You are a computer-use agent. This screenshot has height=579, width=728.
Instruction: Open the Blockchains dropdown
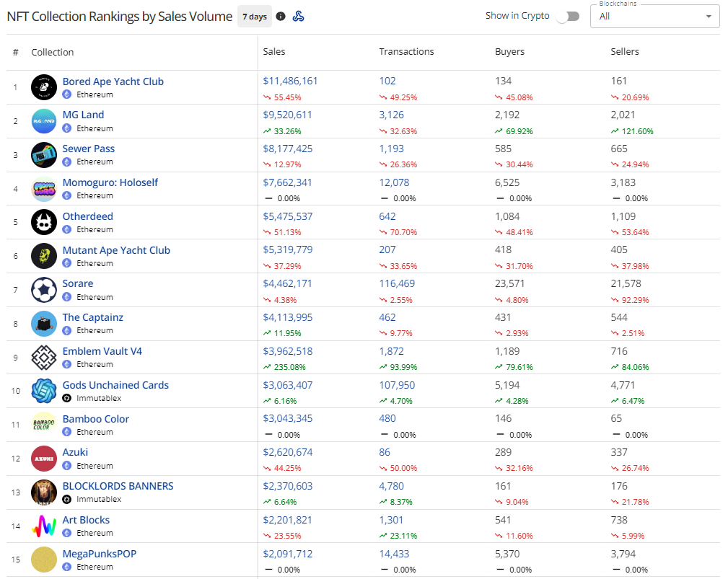[x=654, y=16]
